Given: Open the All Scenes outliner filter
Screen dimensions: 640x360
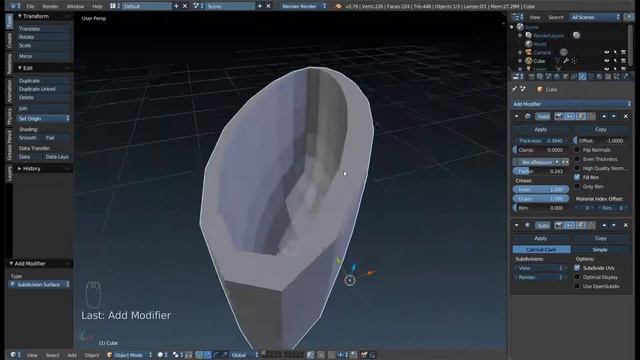Looking at the screenshot, I should 595,17.
